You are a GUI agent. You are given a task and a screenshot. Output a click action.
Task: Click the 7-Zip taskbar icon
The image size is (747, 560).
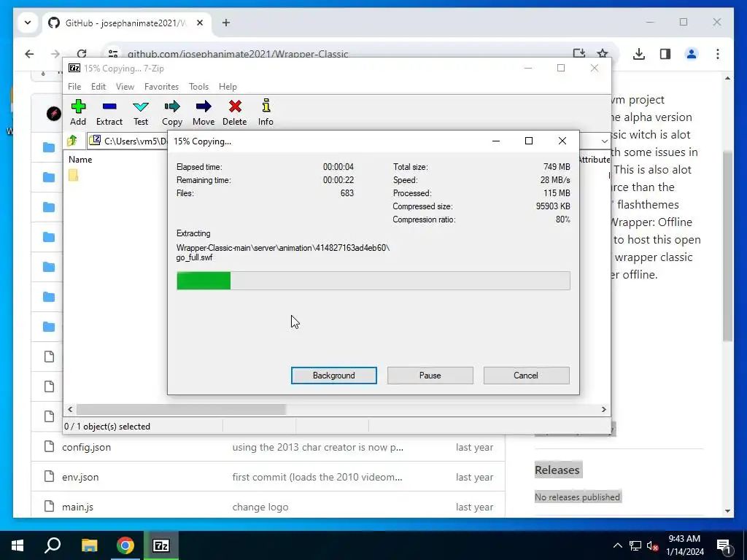pos(161,545)
